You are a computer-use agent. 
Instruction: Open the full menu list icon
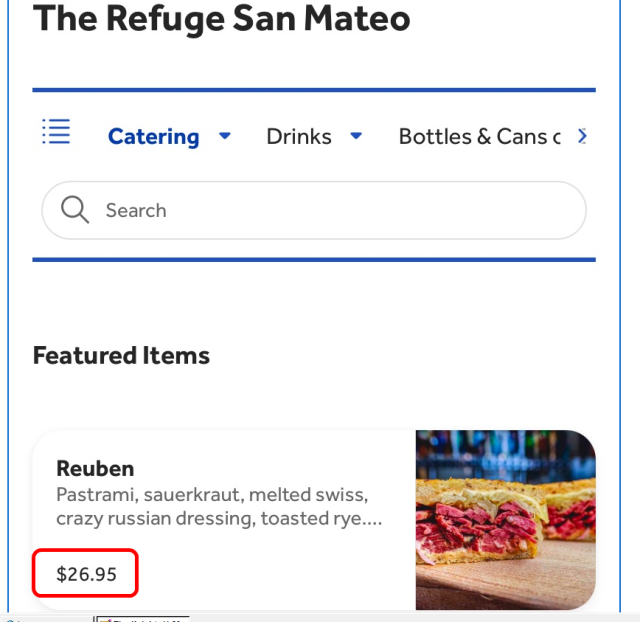[56, 132]
